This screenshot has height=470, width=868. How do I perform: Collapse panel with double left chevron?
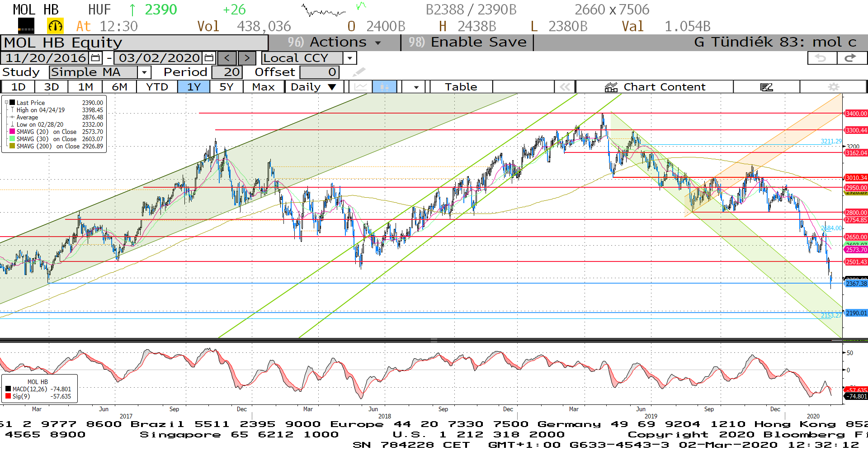click(565, 86)
